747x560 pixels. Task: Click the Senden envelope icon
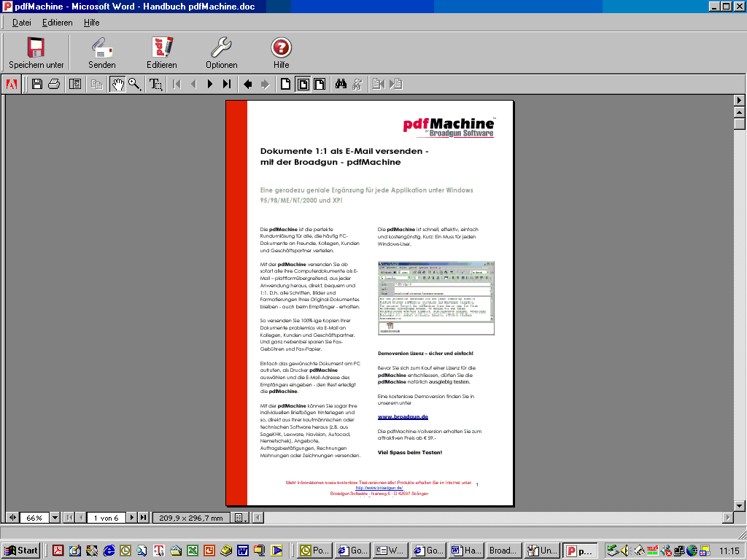(x=101, y=47)
